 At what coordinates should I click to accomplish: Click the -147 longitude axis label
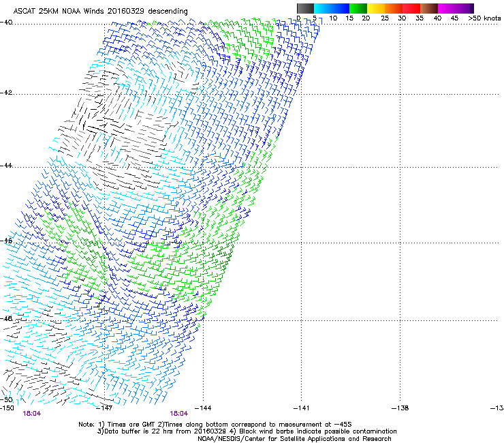104,408
